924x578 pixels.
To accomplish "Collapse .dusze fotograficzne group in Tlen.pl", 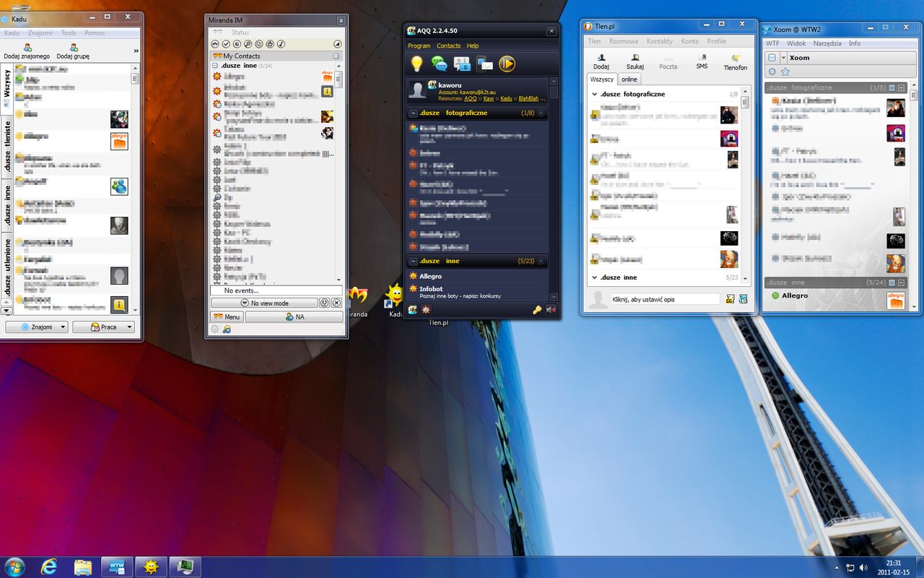I will (595, 95).
